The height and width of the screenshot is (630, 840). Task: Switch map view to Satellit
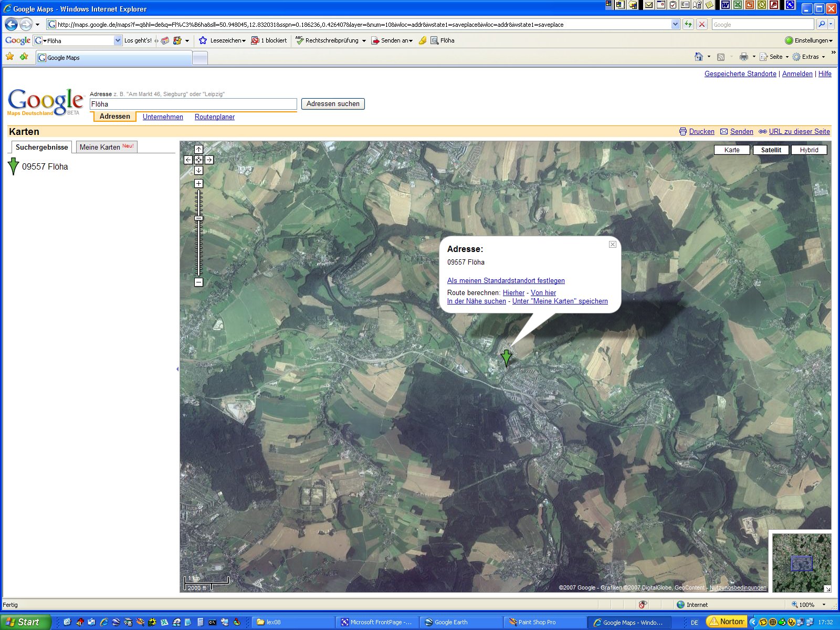771,150
